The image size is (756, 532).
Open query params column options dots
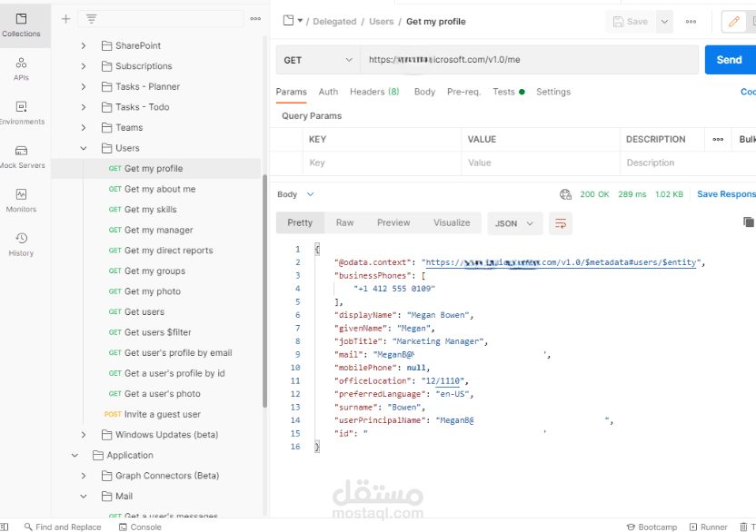[718, 139]
